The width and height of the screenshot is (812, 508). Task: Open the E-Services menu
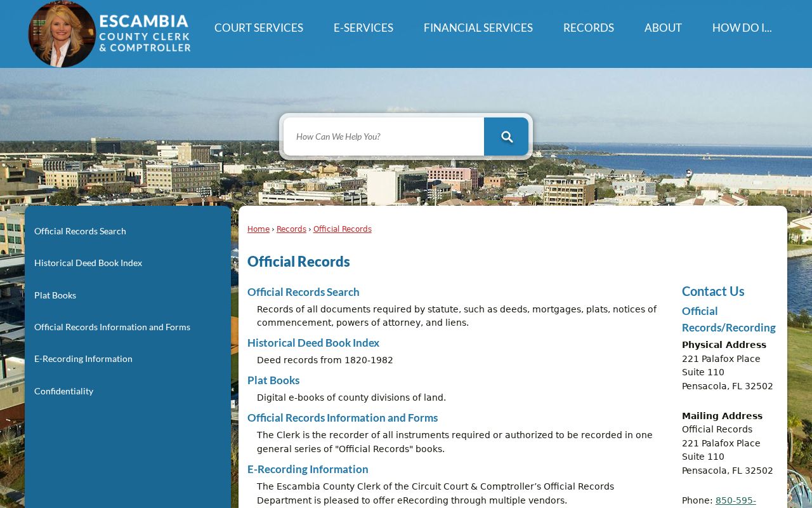tap(363, 28)
